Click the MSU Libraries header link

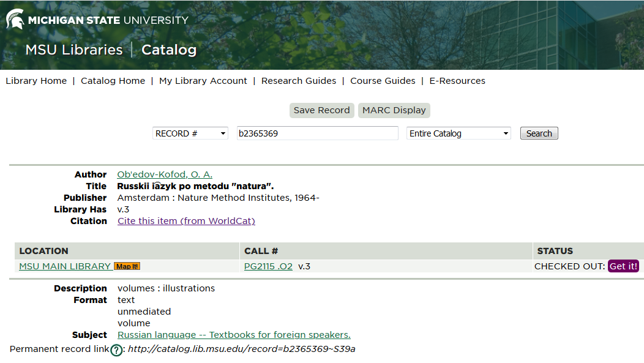pos(74,50)
